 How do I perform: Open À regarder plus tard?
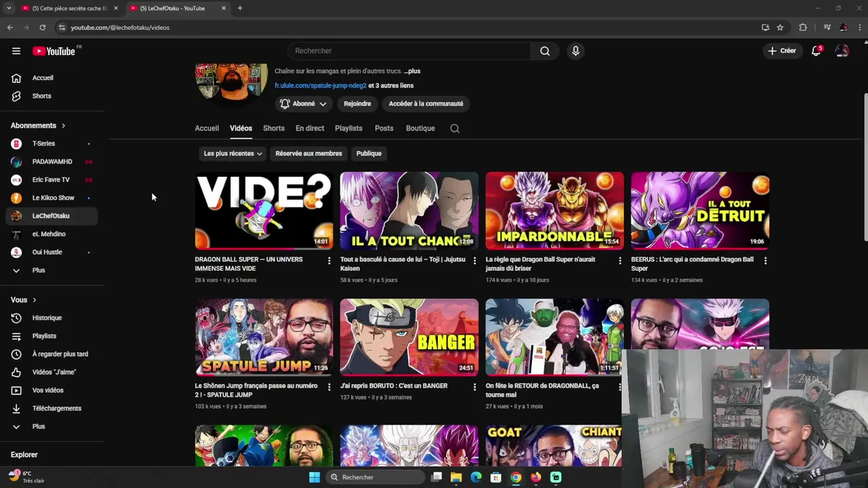click(51, 354)
